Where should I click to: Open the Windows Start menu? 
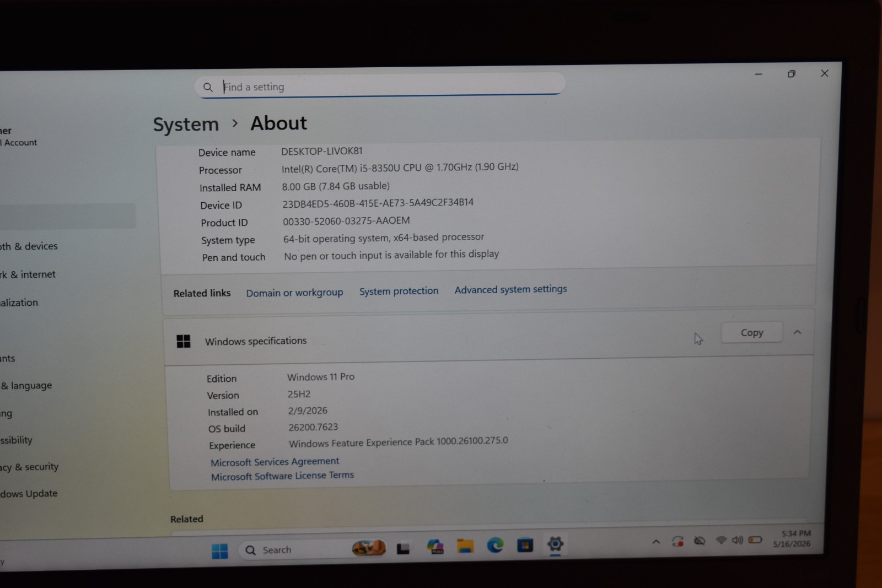[220, 551]
